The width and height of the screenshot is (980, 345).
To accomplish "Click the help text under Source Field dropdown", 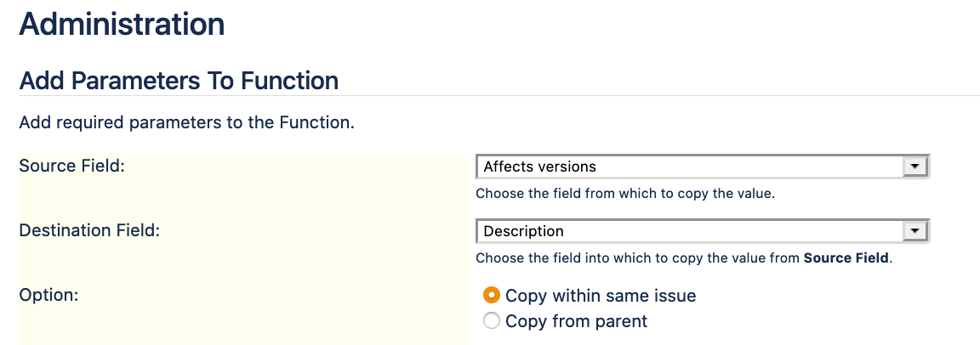I will (x=624, y=193).
